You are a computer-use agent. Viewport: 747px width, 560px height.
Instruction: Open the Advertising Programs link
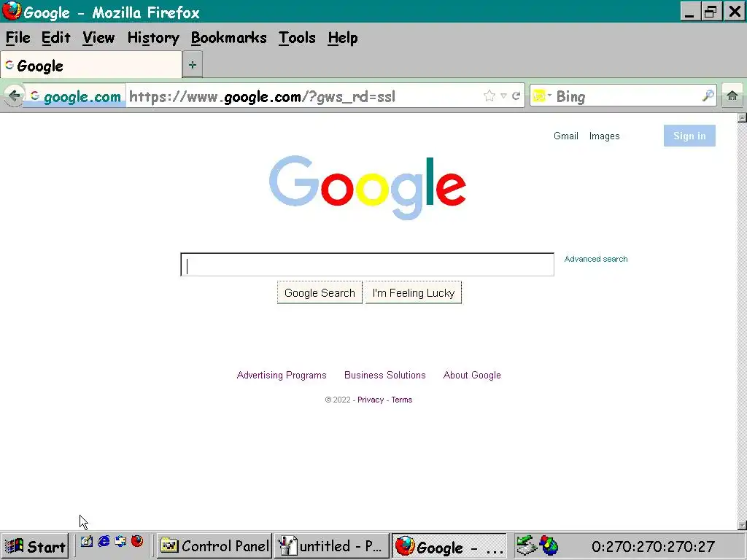click(282, 376)
